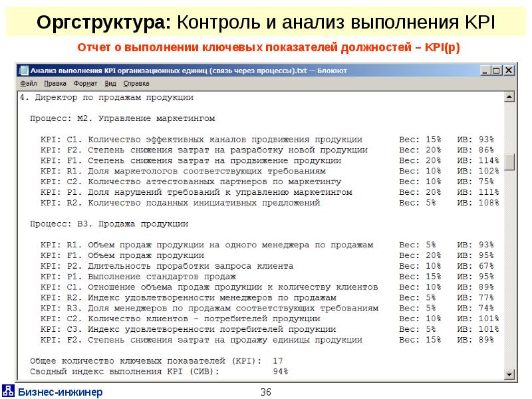Click the Бизнес-инжинер footer text

[x=60, y=392]
